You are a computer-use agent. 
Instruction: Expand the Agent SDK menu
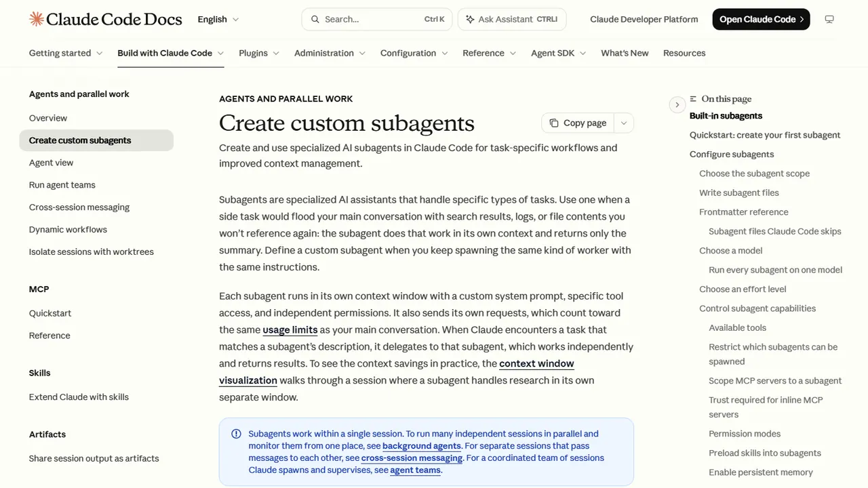(559, 53)
